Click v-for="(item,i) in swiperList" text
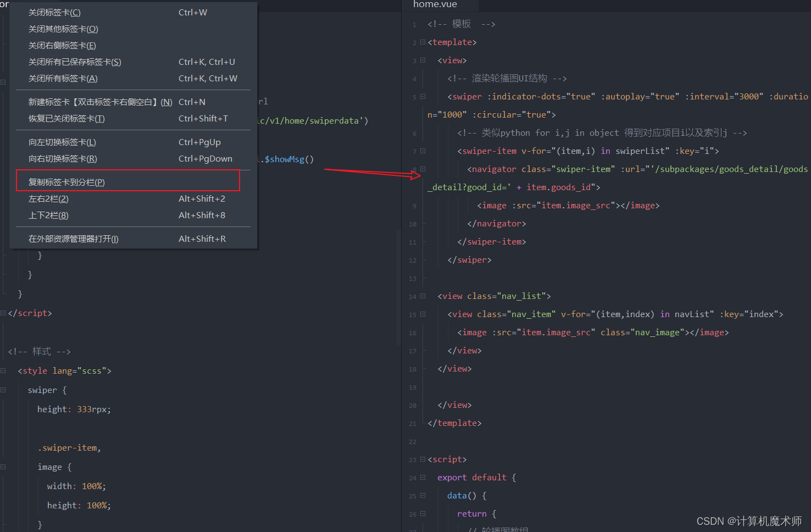This screenshot has width=811, height=532. click(596, 151)
